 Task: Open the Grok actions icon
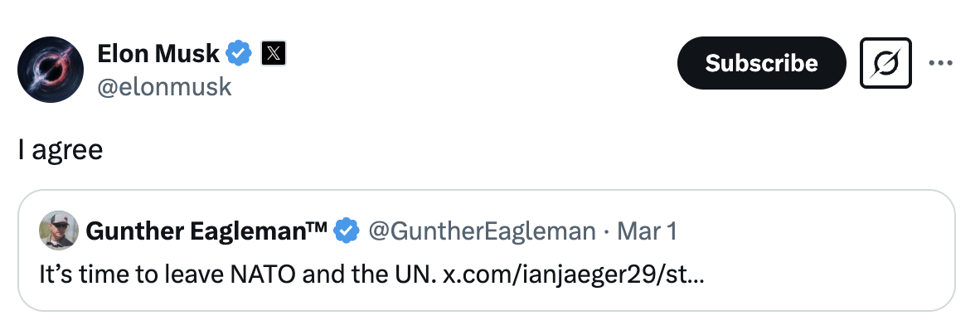(885, 63)
